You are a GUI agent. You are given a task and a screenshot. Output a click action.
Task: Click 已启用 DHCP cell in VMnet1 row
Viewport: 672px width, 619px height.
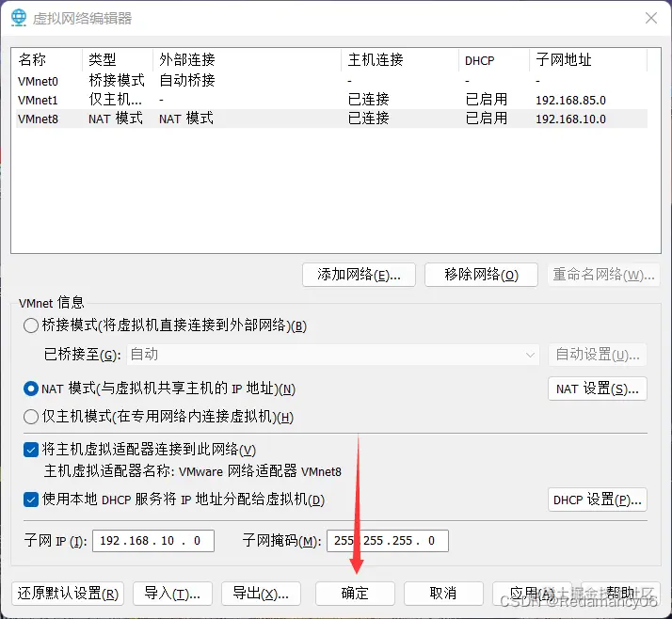point(487,100)
